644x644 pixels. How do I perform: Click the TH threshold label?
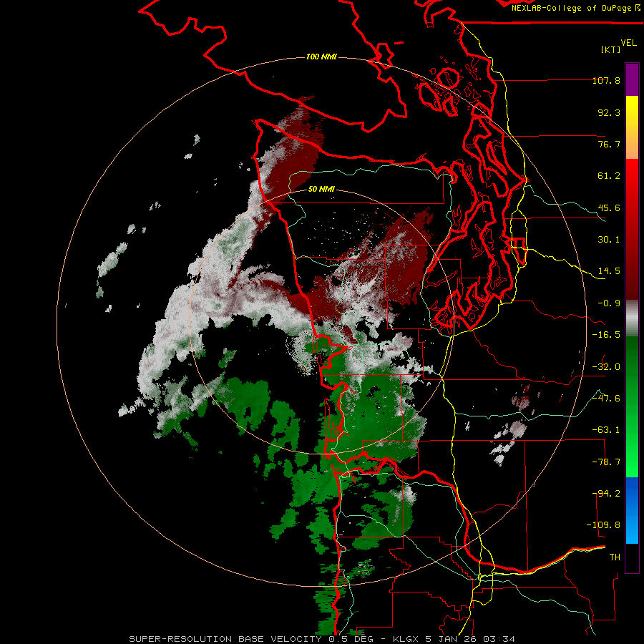pos(615,557)
